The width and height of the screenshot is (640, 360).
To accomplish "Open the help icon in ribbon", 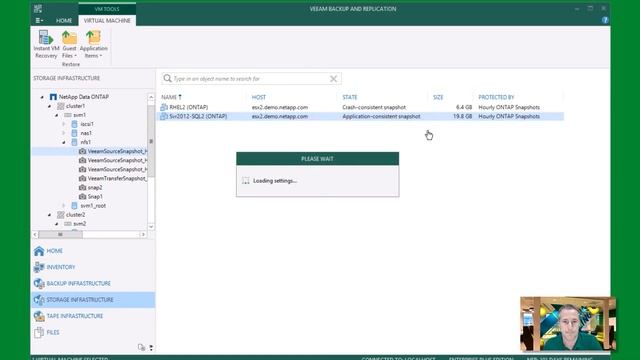I will tap(605, 20).
